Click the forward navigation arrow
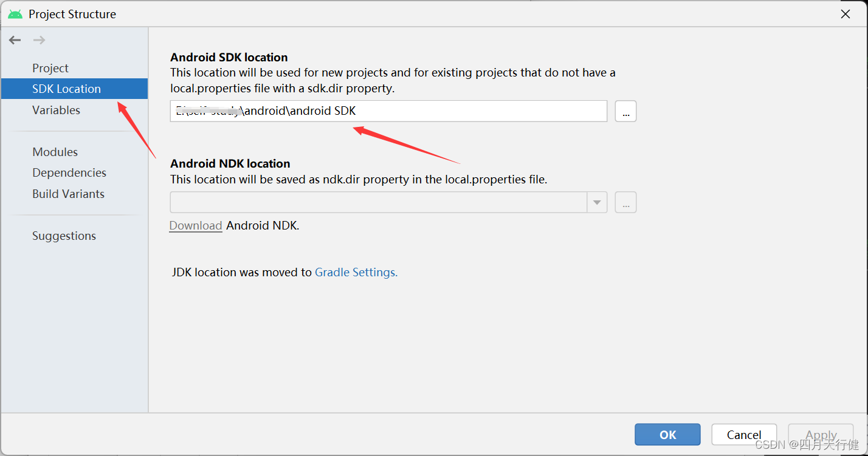 [39, 40]
